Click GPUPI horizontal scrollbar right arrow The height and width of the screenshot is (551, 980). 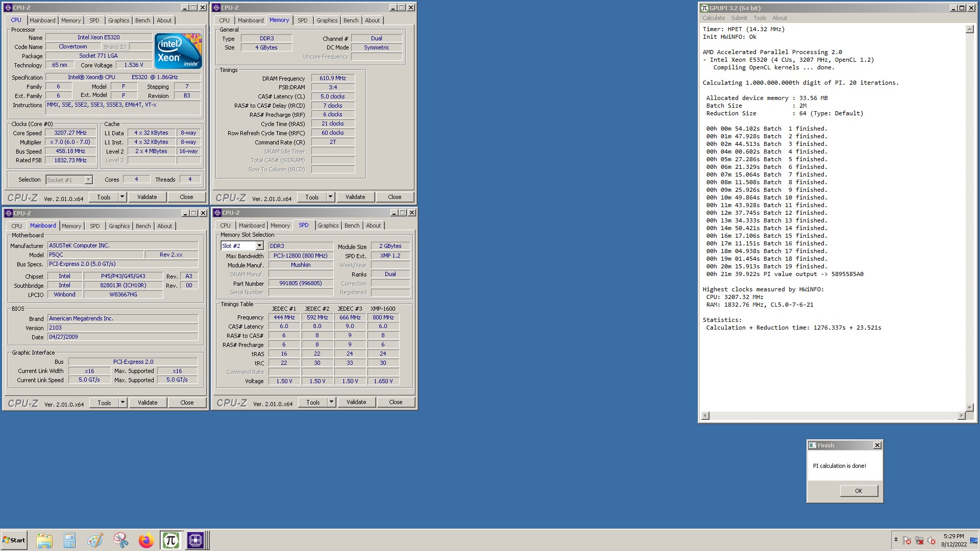[962, 416]
